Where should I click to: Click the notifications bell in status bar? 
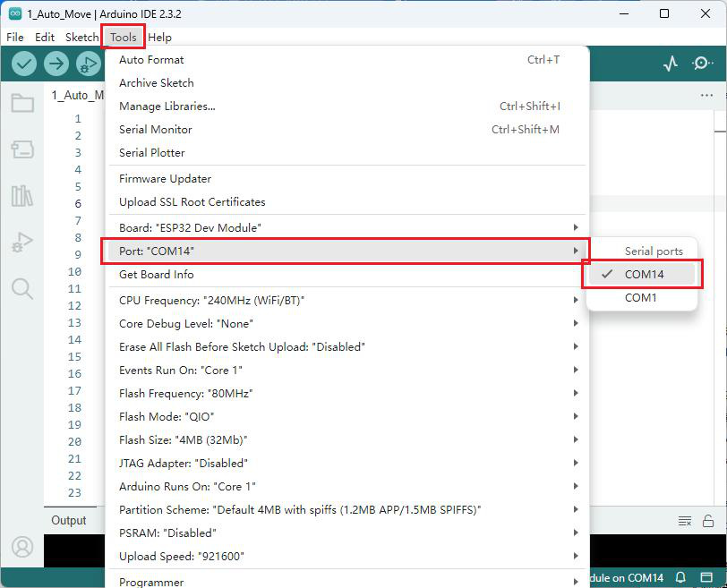tap(680, 577)
